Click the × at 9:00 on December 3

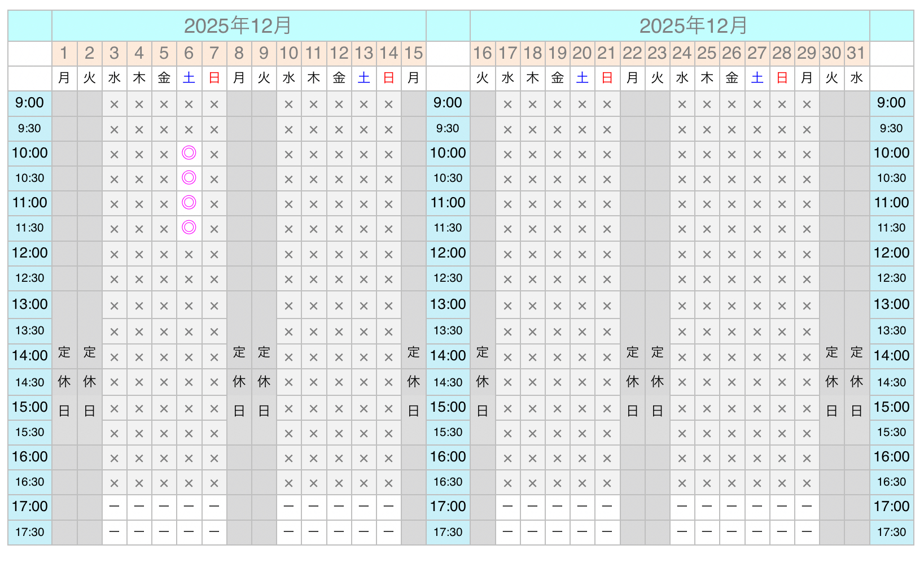115,104
